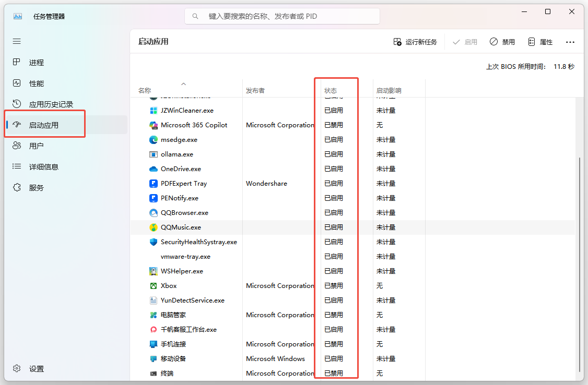Open the 设置 gear icon
Viewport: 588px width, 385px height.
[17, 368]
